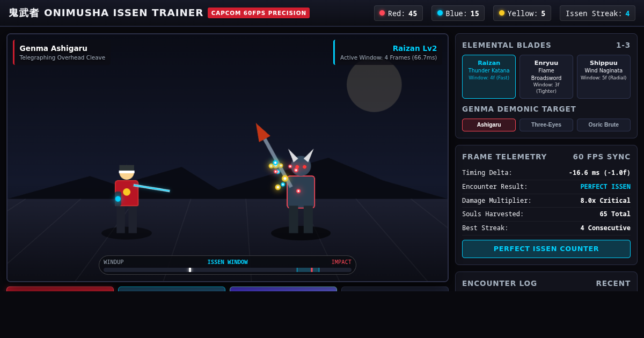The height and width of the screenshot is (338, 644).
Task: Click the Issen Streak counter
Action: [x=597, y=13]
